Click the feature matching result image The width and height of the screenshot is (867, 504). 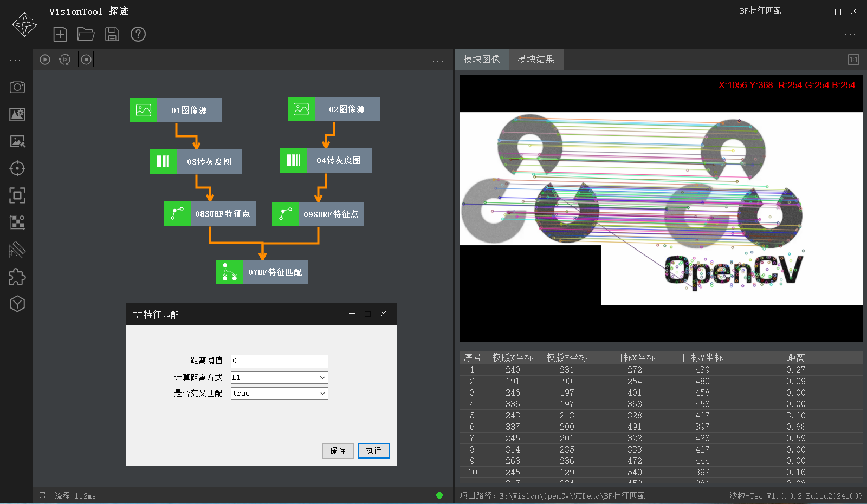click(x=661, y=208)
